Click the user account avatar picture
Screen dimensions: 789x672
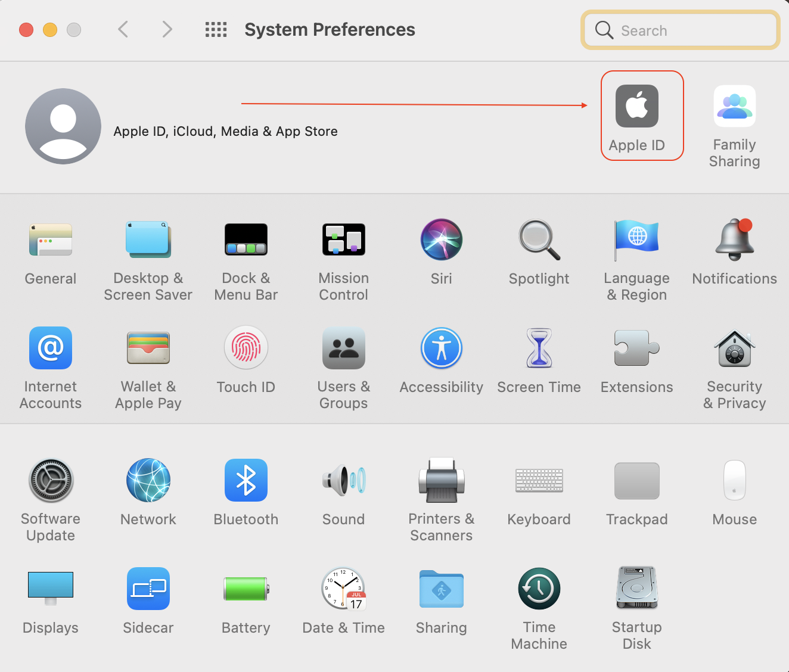pyautogui.click(x=63, y=126)
